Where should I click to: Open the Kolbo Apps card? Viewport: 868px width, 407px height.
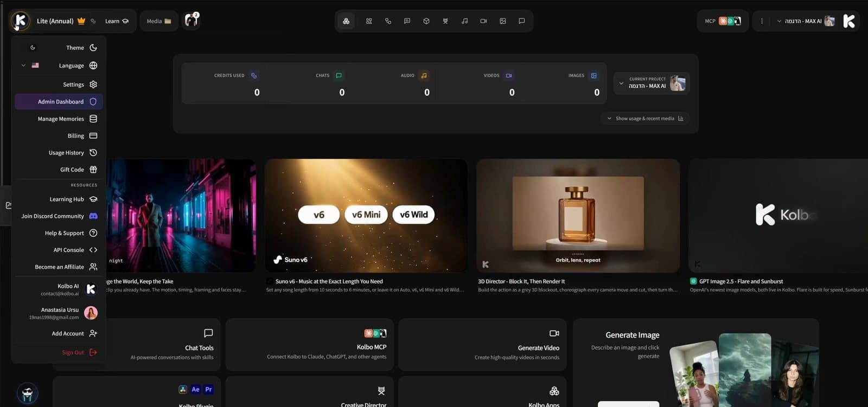point(482,392)
